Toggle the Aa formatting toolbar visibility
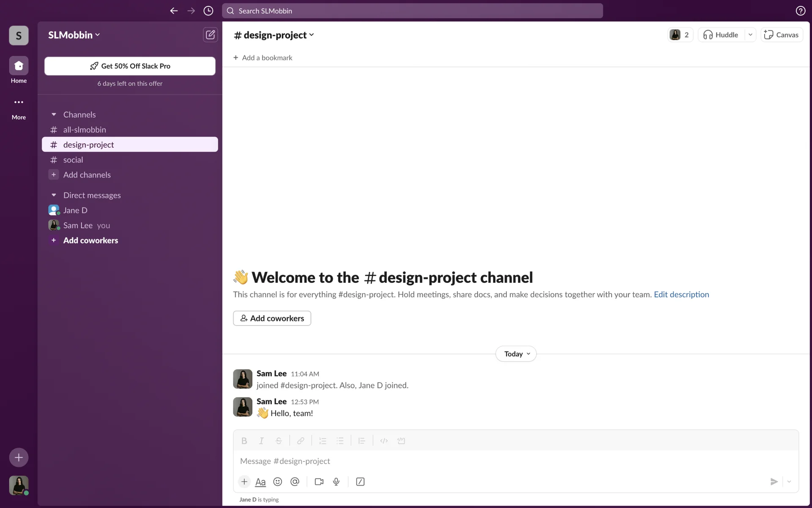The width and height of the screenshot is (812, 508). click(261, 482)
